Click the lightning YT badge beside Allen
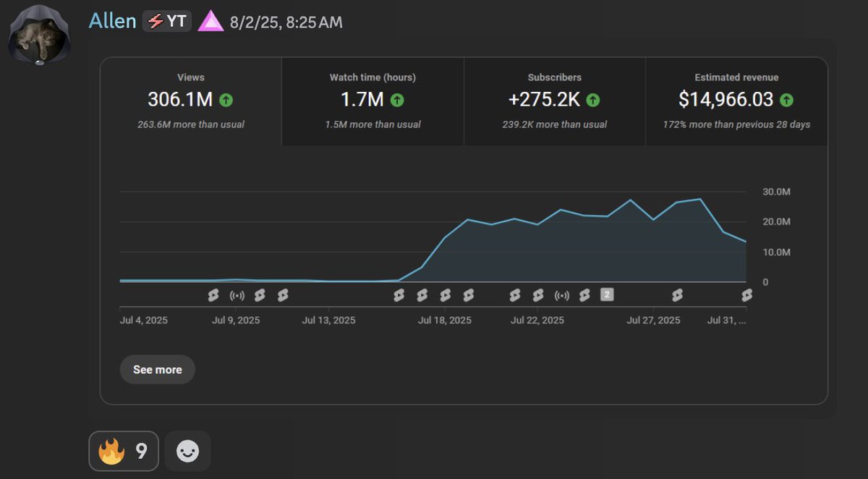This screenshot has height=479, width=868. point(166,21)
